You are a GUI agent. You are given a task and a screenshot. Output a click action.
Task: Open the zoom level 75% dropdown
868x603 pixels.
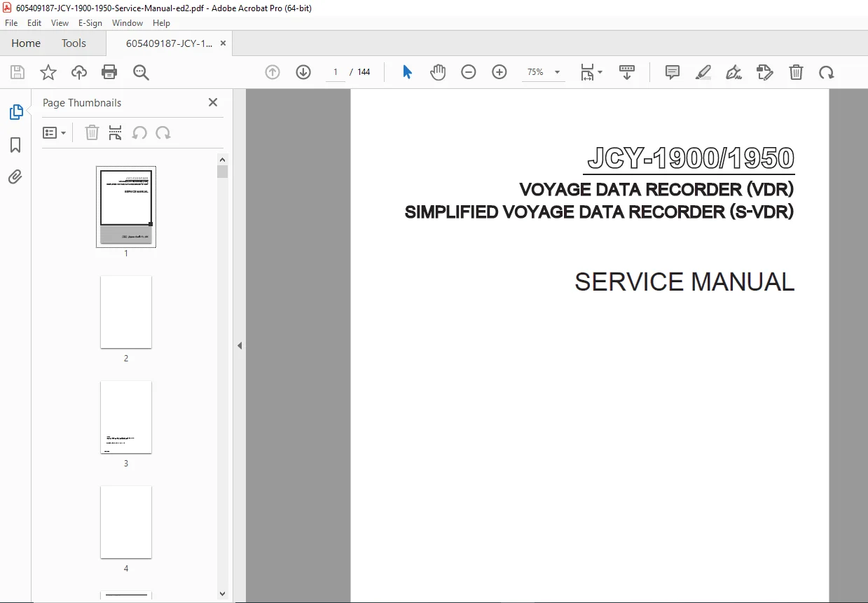click(544, 72)
